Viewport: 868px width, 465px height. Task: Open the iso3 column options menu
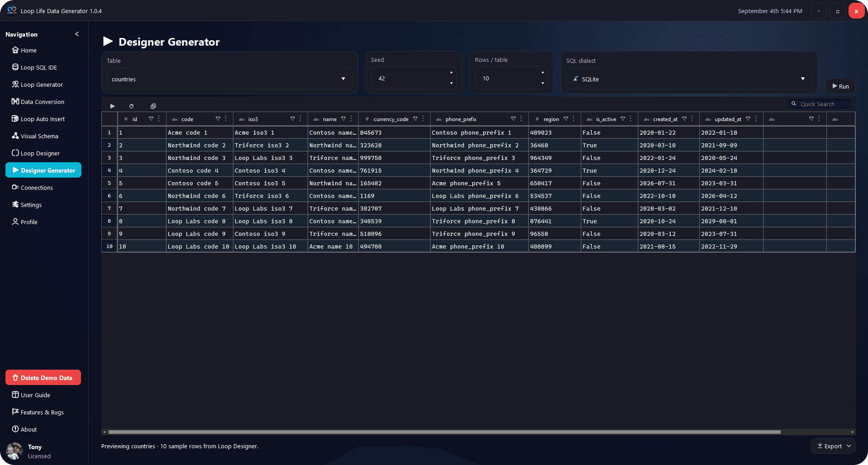300,119
